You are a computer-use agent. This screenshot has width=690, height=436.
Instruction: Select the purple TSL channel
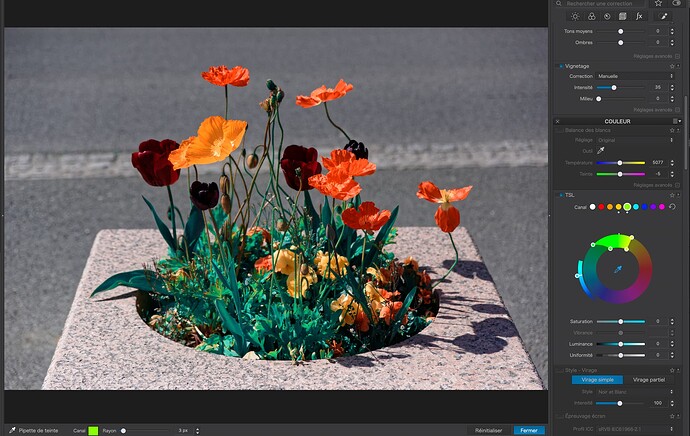[653, 207]
